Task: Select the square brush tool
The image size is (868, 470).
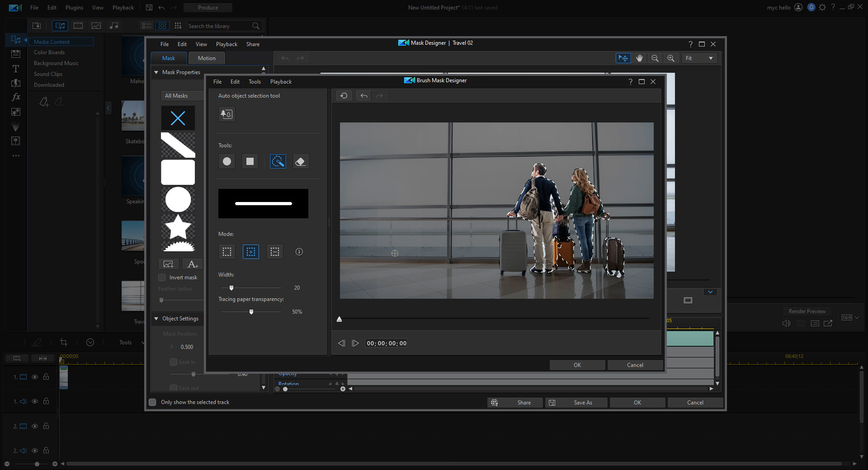Action: pos(250,161)
